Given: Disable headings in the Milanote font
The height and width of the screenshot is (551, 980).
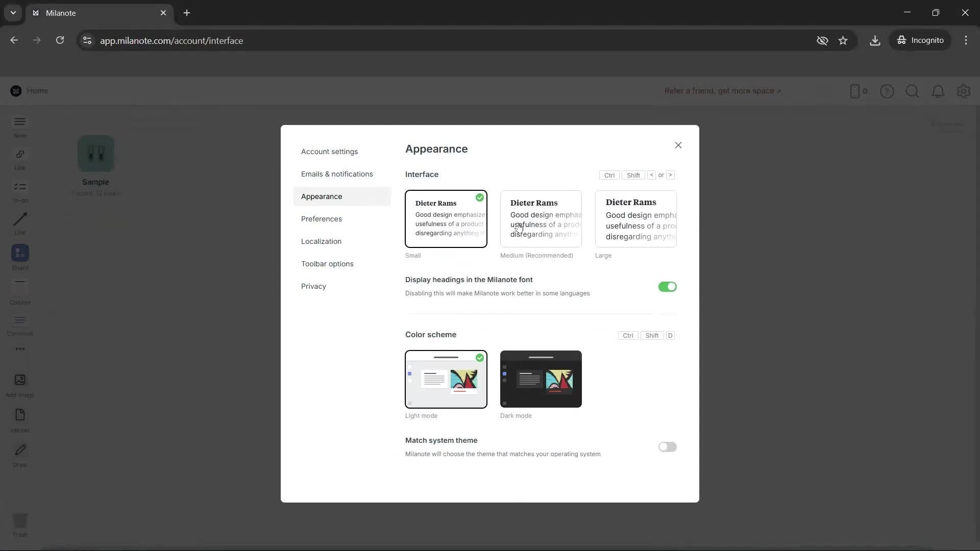Looking at the screenshot, I should [x=668, y=287].
